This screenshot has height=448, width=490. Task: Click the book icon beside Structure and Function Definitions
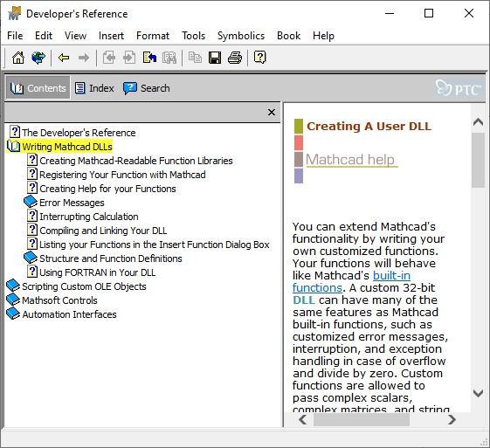(x=31, y=258)
